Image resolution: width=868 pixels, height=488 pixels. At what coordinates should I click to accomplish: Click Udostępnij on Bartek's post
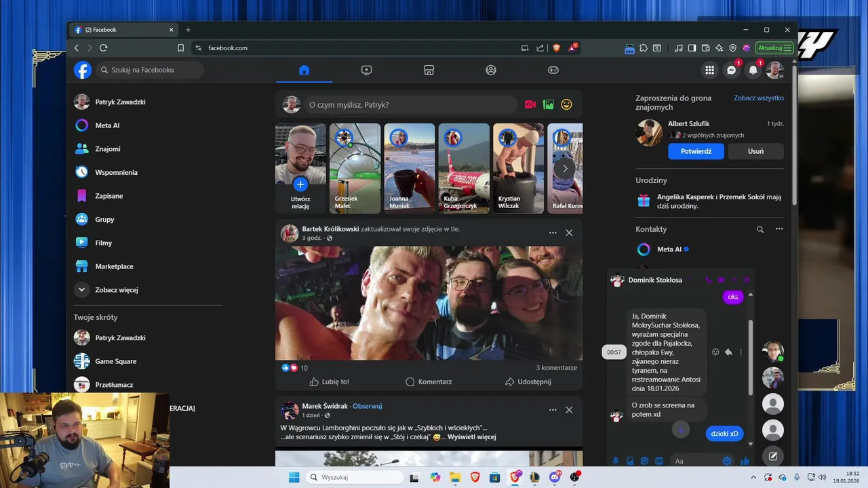528,382
